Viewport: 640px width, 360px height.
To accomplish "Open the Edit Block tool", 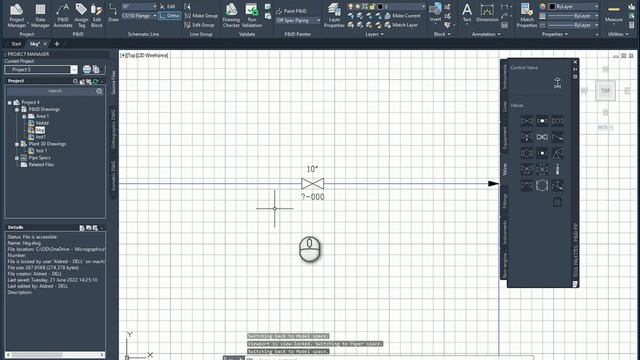I will (x=97, y=16).
